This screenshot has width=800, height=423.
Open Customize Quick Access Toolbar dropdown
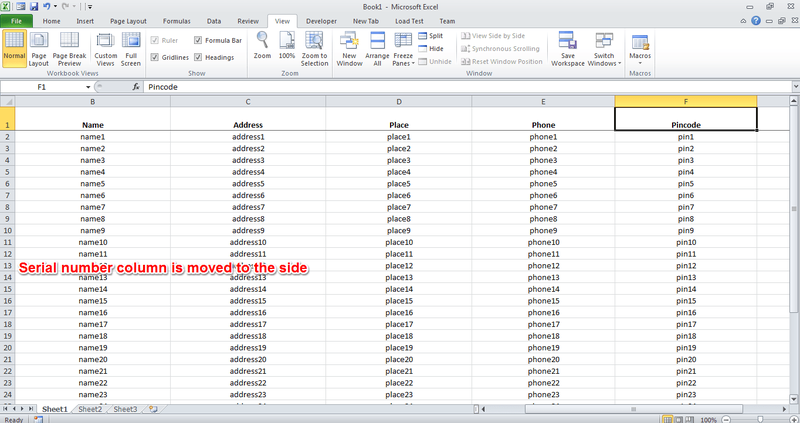point(90,7)
